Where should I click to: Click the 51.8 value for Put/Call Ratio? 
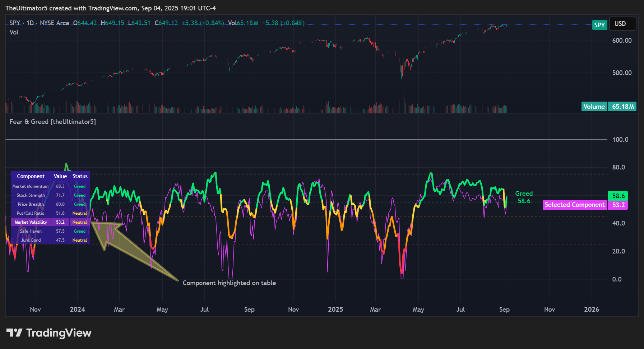(60, 213)
